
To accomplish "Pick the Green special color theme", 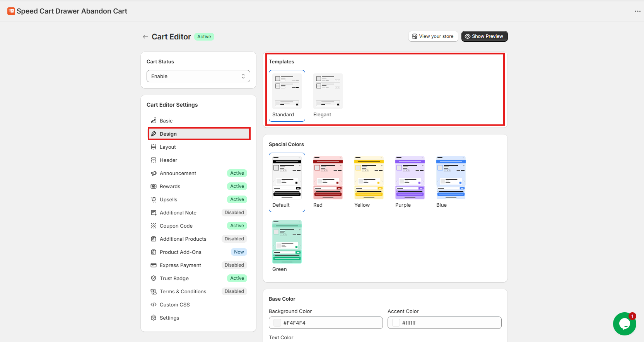I will click(x=287, y=242).
